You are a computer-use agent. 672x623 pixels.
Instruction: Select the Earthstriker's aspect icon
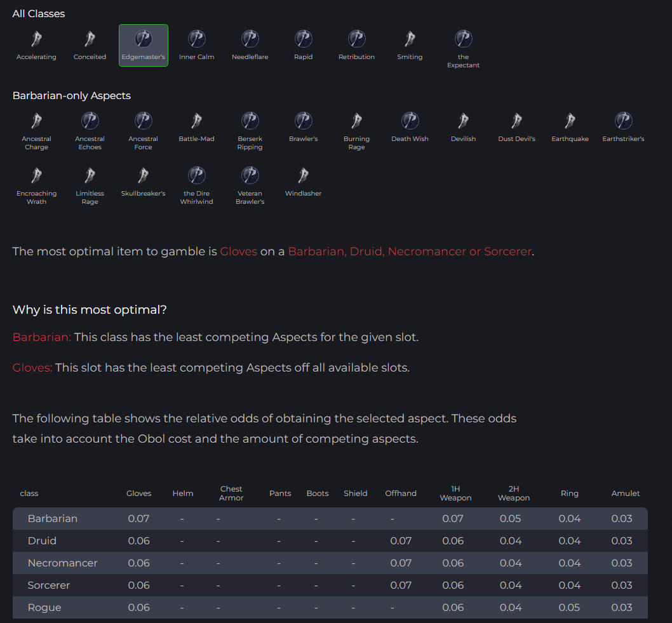624,121
